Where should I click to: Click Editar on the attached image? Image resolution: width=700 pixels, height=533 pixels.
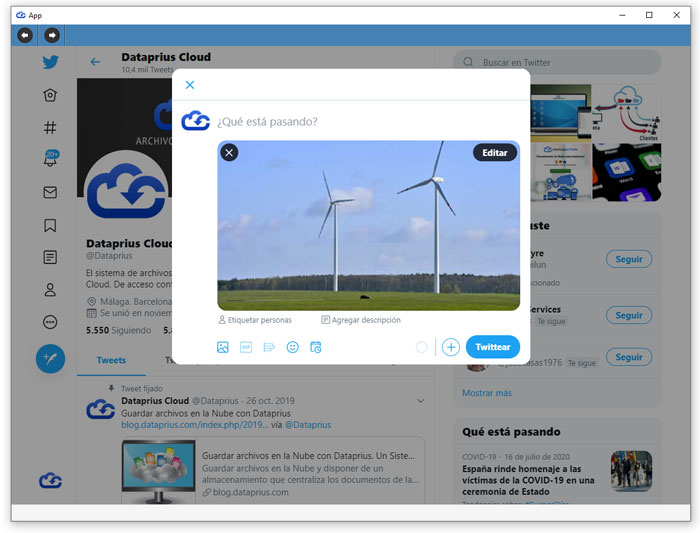pos(495,153)
